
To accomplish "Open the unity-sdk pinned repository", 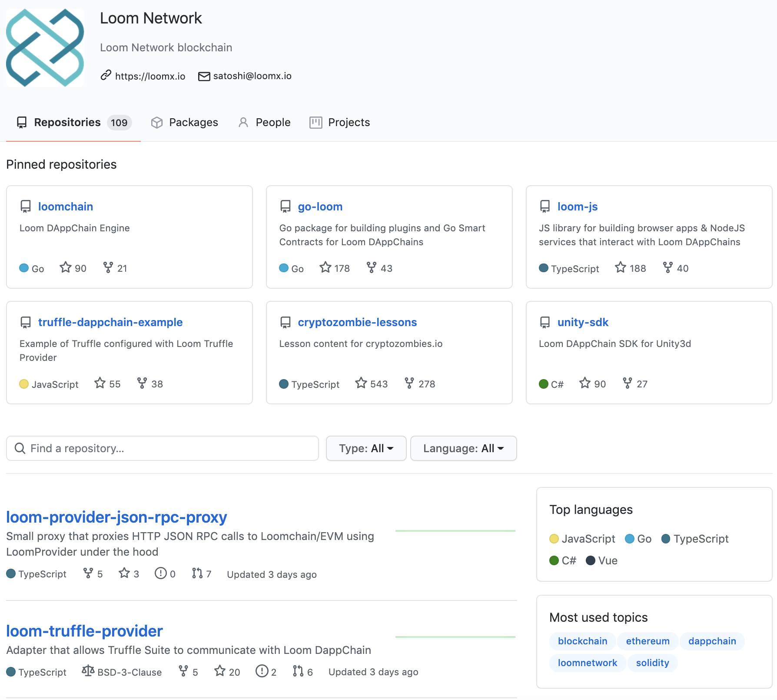I will pos(583,322).
